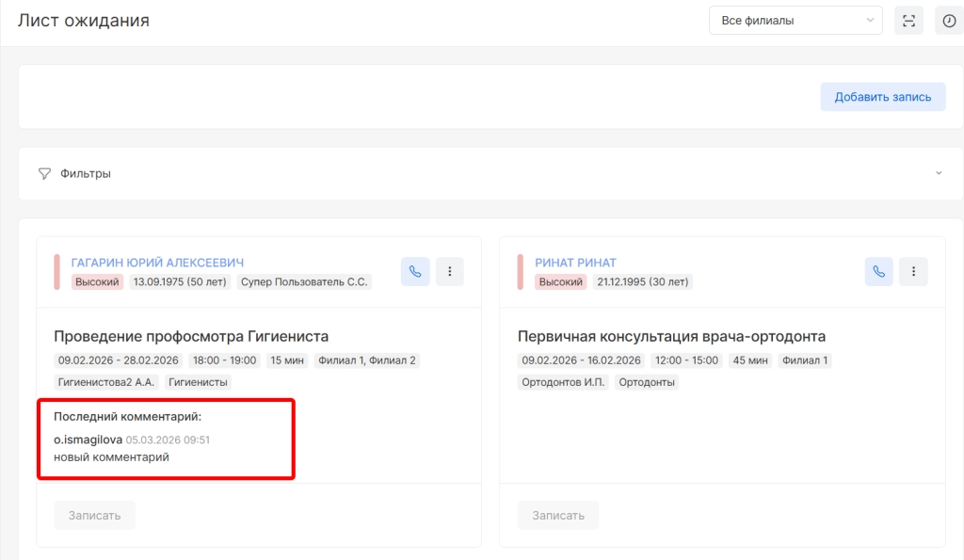Click Высокий priority tag on Гагарин card
This screenshot has width=964, height=560.
(97, 281)
